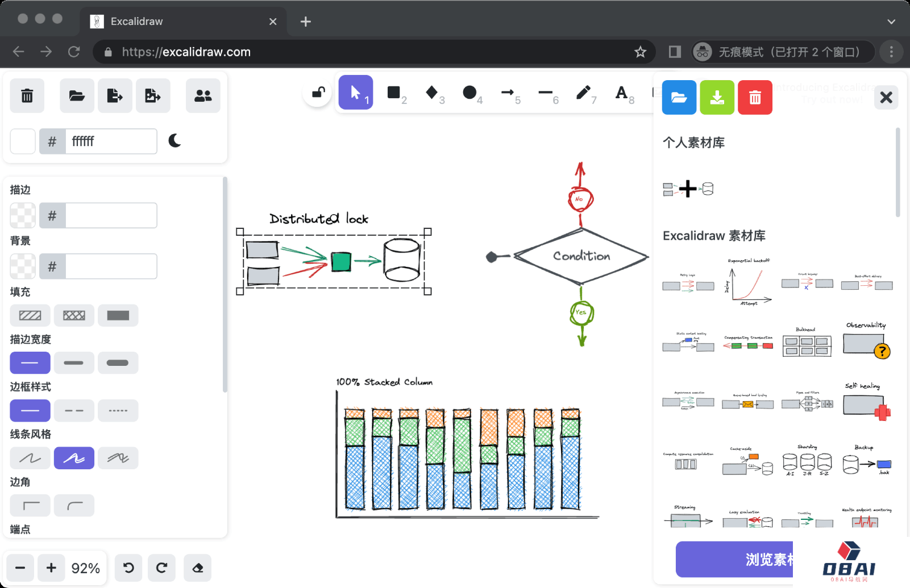
Task: Toggle dark mode with moon icon
Action: (175, 141)
